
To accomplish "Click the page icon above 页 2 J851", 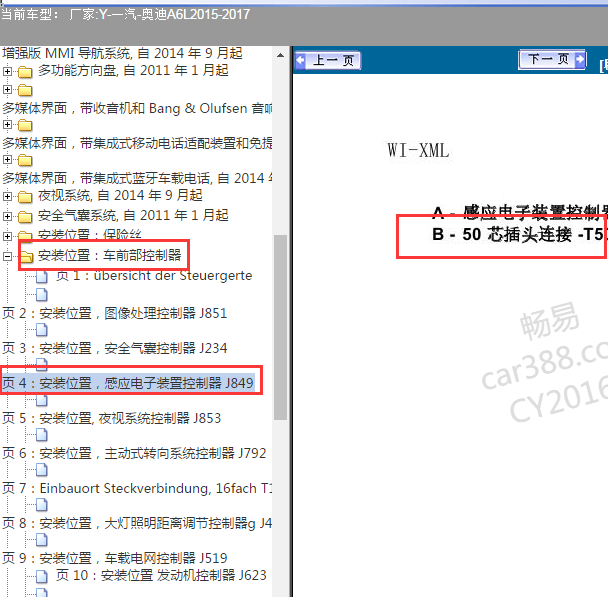I will click(x=42, y=295).
